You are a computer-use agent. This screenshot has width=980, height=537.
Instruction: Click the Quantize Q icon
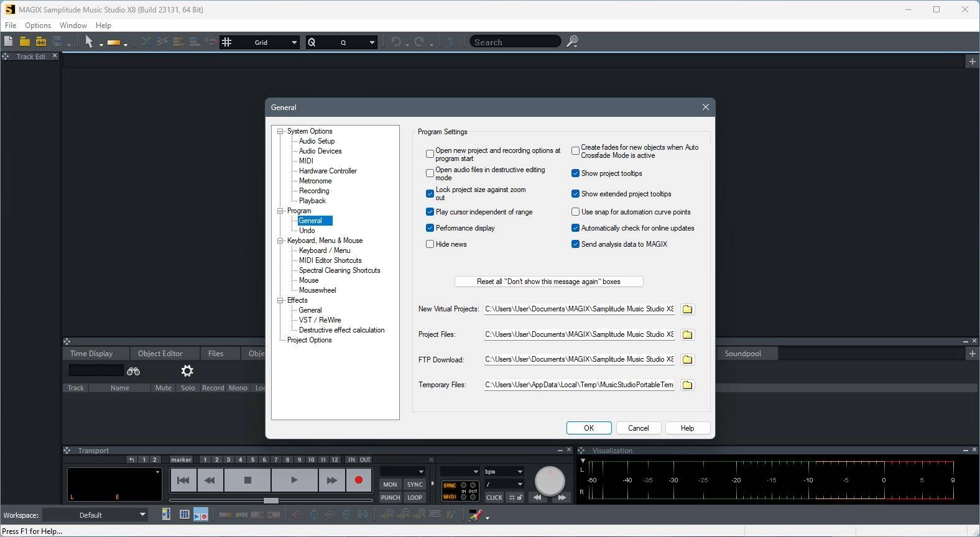[312, 42]
